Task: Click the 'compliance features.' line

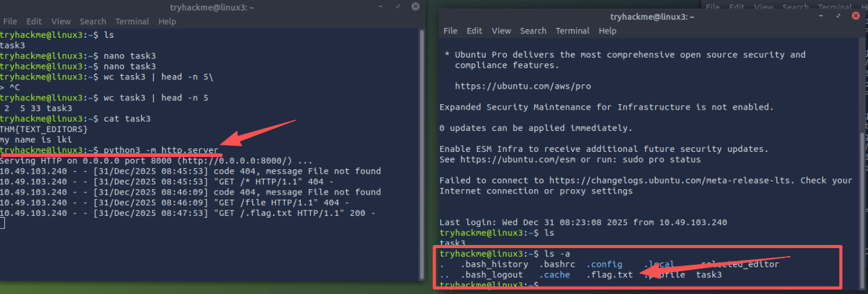Action: point(507,65)
